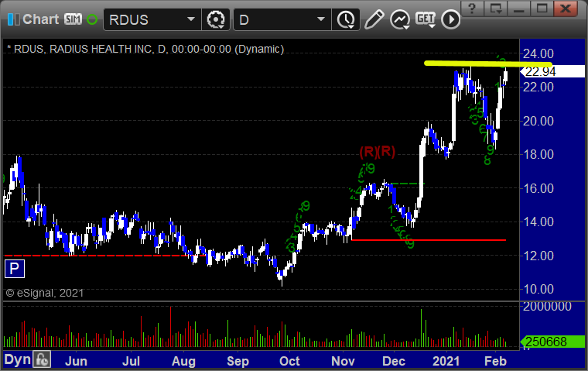This screenshot has height=371, width=588.
Task: Minimize the chart window
Action: [x=519, y=9]
